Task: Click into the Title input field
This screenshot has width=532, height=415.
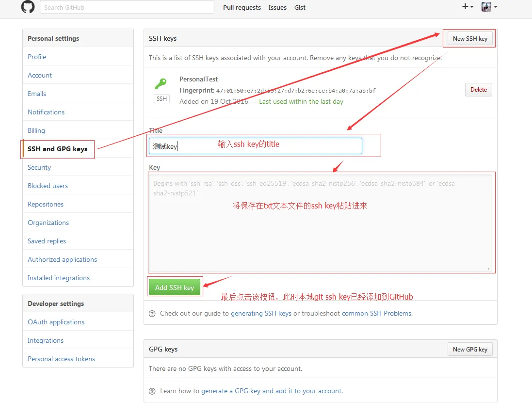Action: pyautogui.click(x=256, y=146)
